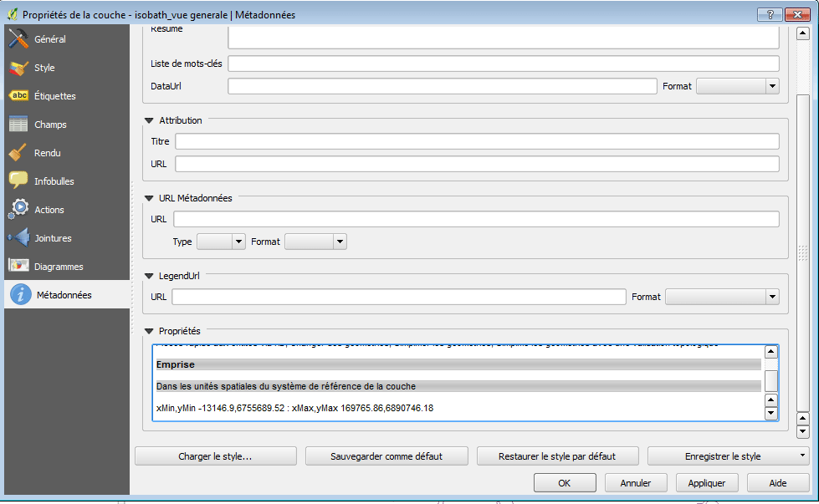Image resolution: width=819 pixels, height=504 pixels.
Task: Open the Étiquettes abc icon
Action: 18,96
